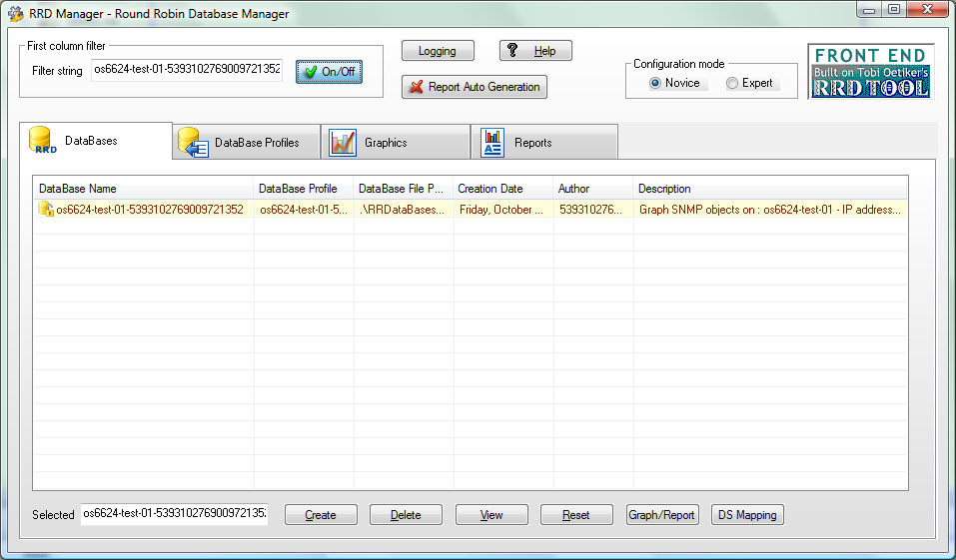This screenshot has width=956, height=560.
Task: Switch to the DataBase Profiles tab
Action: pos(247,142)
